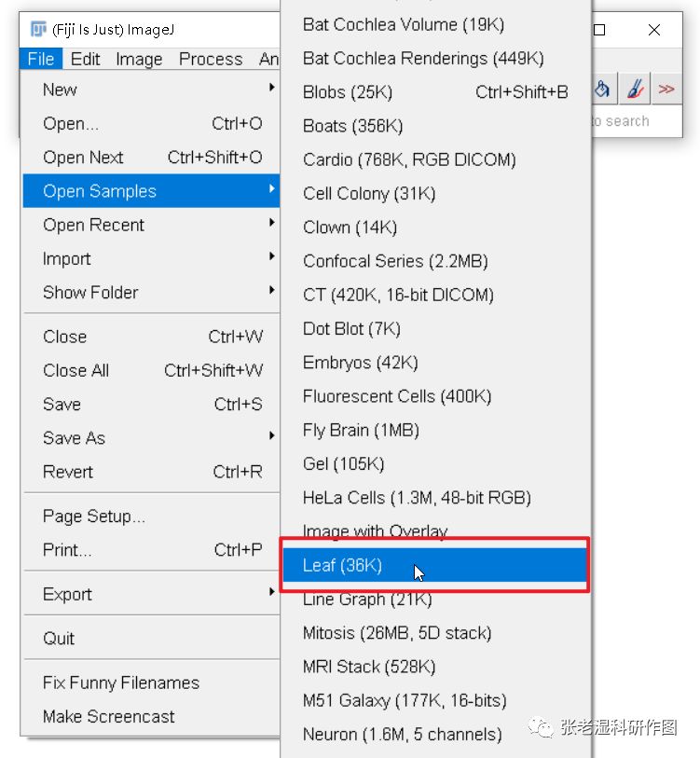
Task: Choose Make Screencast menu item
Action: pos(151,716)
